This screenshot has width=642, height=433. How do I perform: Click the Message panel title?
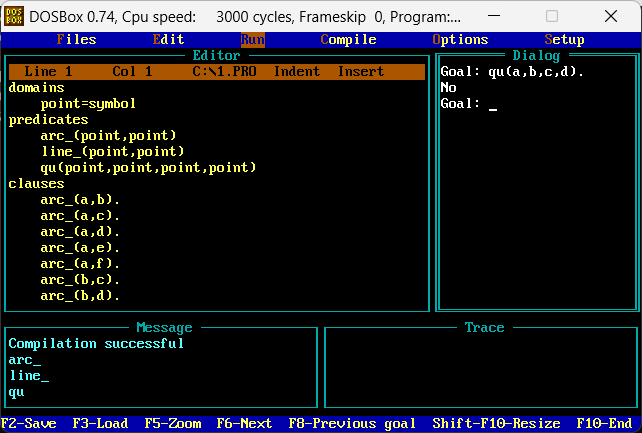[164, 327]
